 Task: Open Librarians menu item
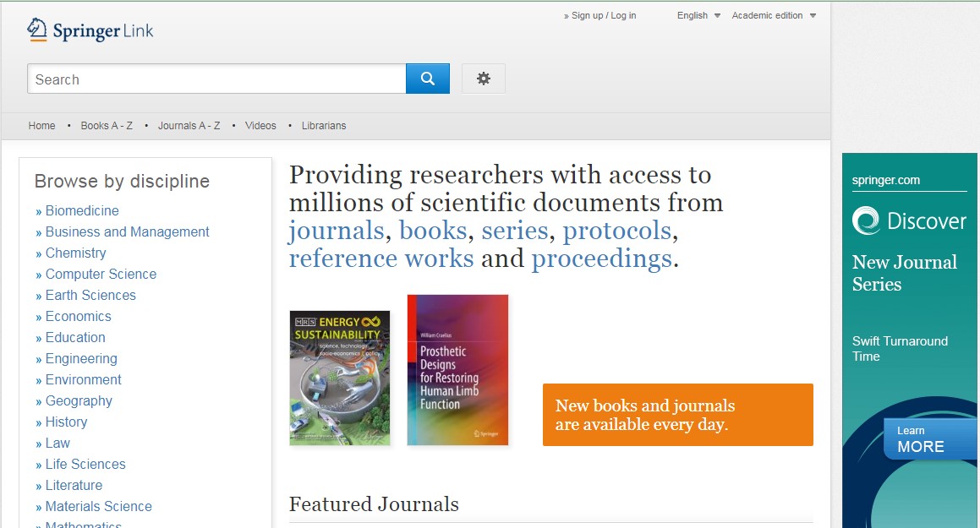(324, 125)
